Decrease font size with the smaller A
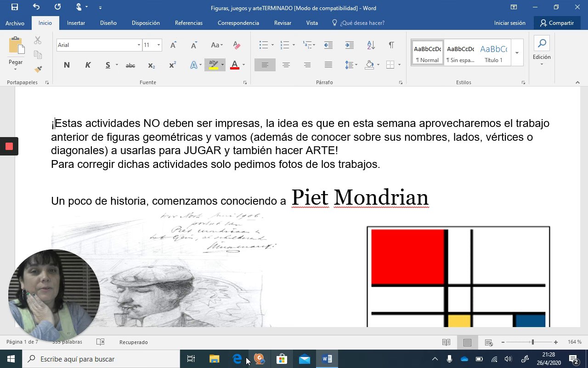The image size is (588, 368). tap(194, 45)
